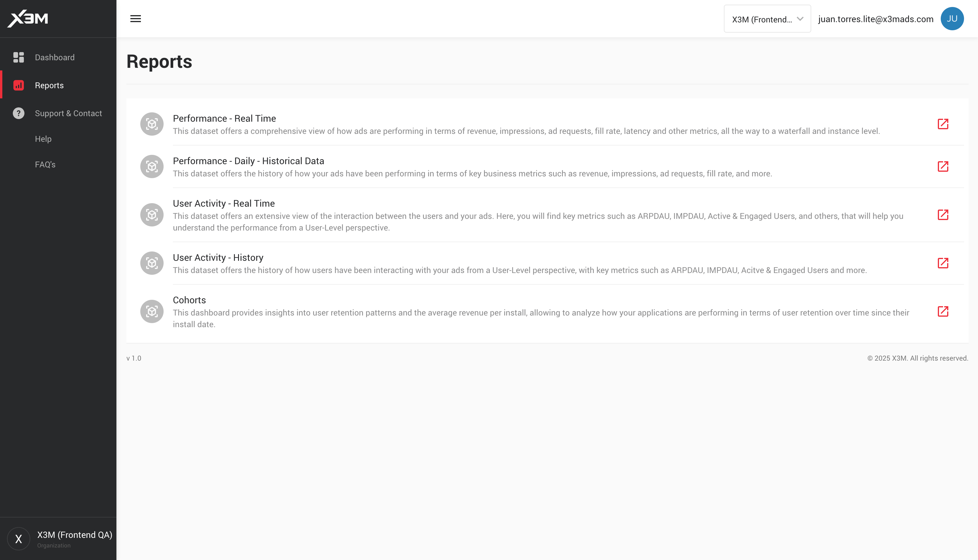Click the Support & Contact question mark icon
This screenshot has height=560, width=978.
pyautogui.click(x=18, y=113)
